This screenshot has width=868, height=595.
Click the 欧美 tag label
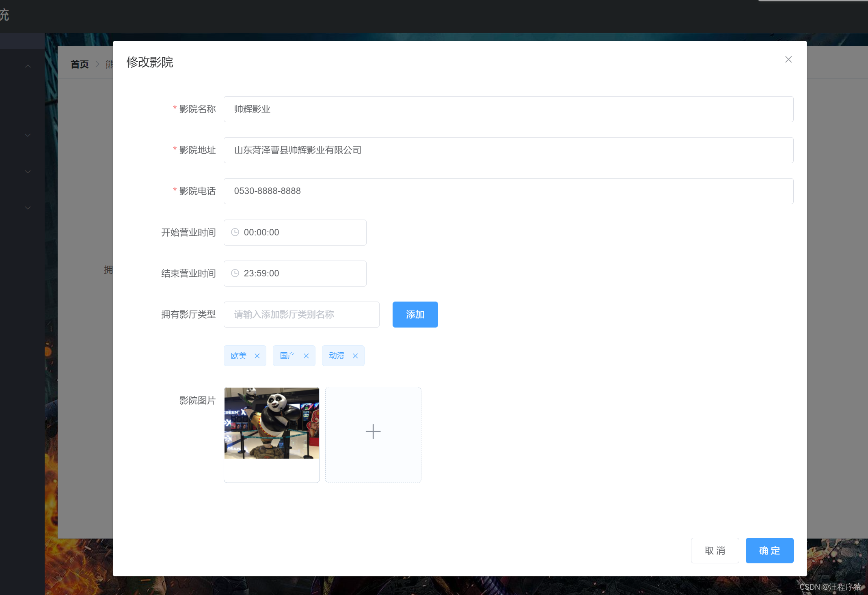pyautogui.click(x=239, y=356)
